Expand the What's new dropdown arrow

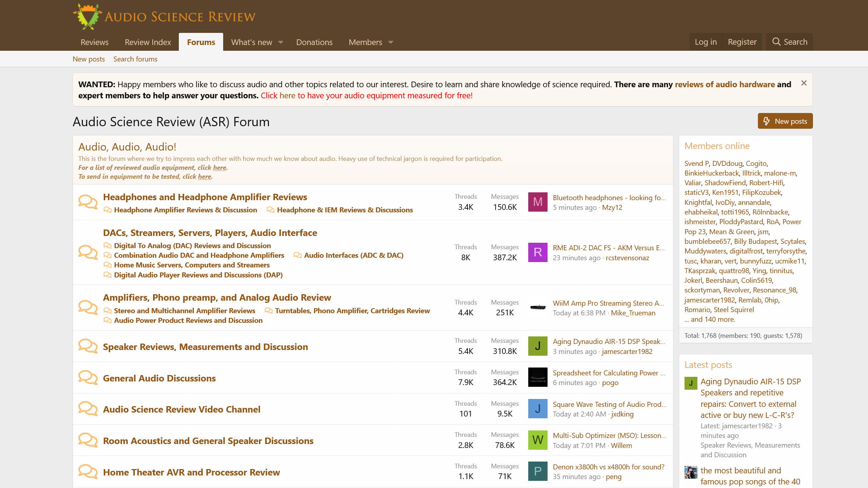click(281, 42)
